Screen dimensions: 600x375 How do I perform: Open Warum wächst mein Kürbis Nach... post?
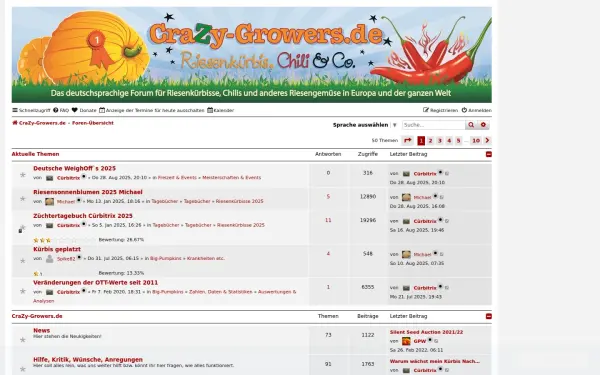(435, 361)
